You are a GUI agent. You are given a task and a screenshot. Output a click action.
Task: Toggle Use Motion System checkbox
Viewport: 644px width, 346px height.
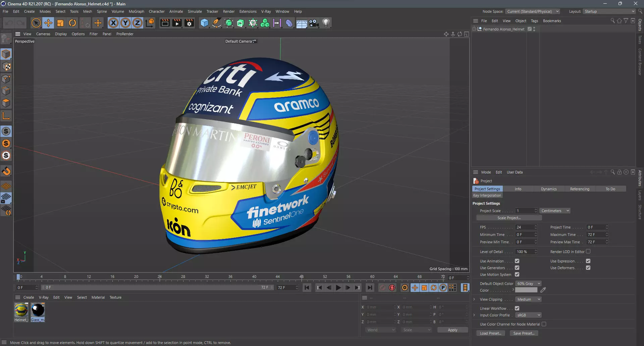pos(517,275)
